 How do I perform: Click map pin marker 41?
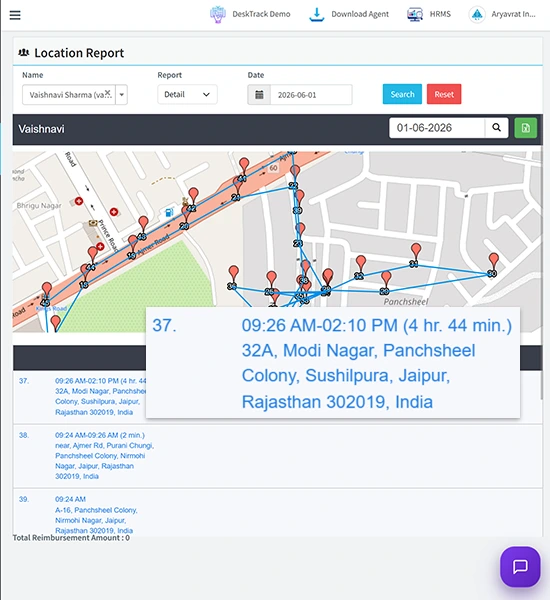tap(244, 167)
